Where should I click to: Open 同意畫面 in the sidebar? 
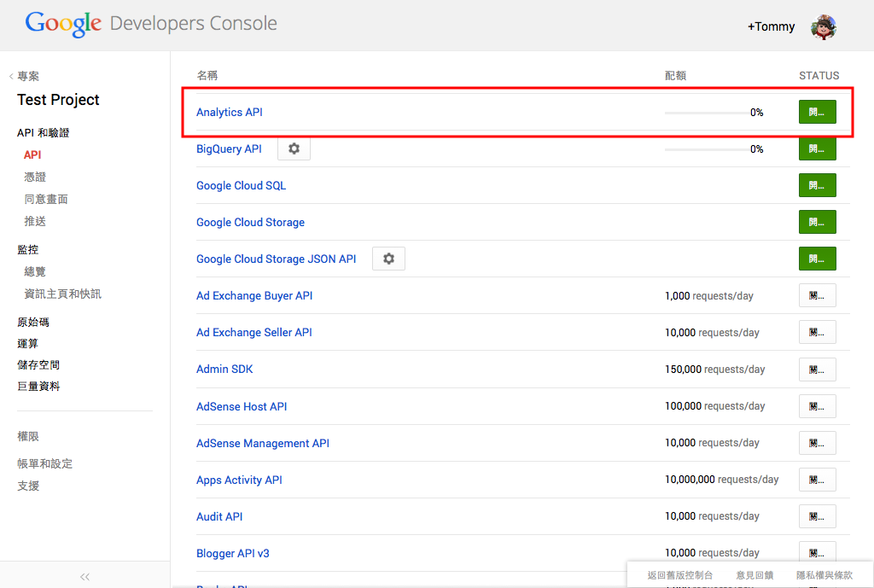46,199
